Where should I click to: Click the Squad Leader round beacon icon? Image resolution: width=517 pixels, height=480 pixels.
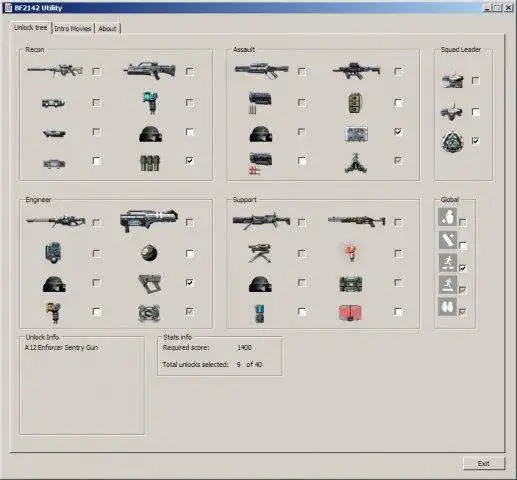coord(453,142)
